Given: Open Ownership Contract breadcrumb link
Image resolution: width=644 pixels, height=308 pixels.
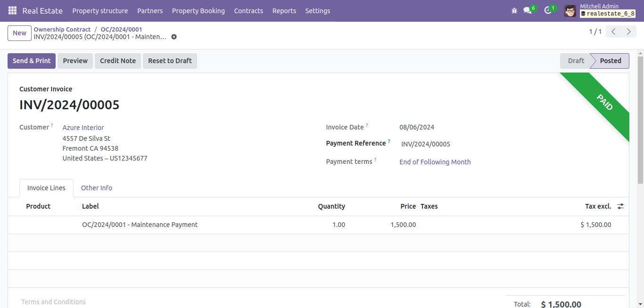Looking at the screenshot, I should 62,29.
